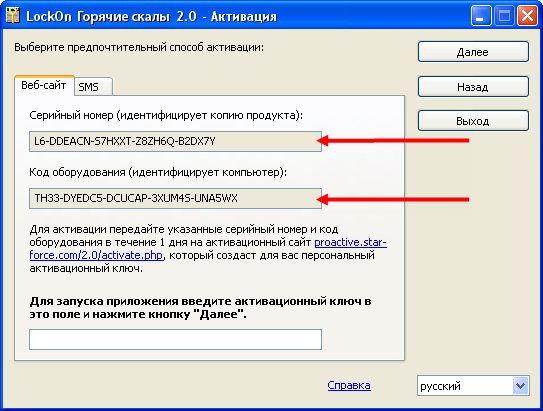This screenshot has width=543, height=411.
Task: Click bold text 'Для запуска приложения введите активационный ключ'
Action: [195, 301]
